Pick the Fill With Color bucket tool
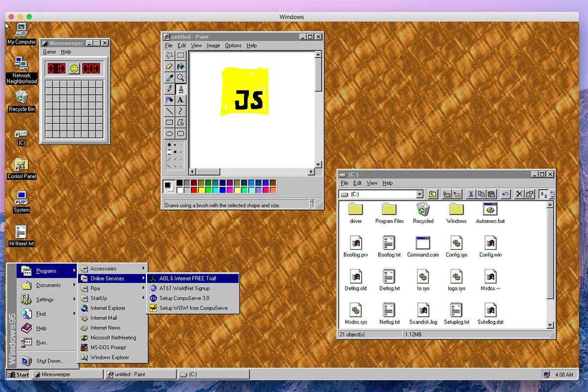The image size is (588, 392). coord(181,66)
